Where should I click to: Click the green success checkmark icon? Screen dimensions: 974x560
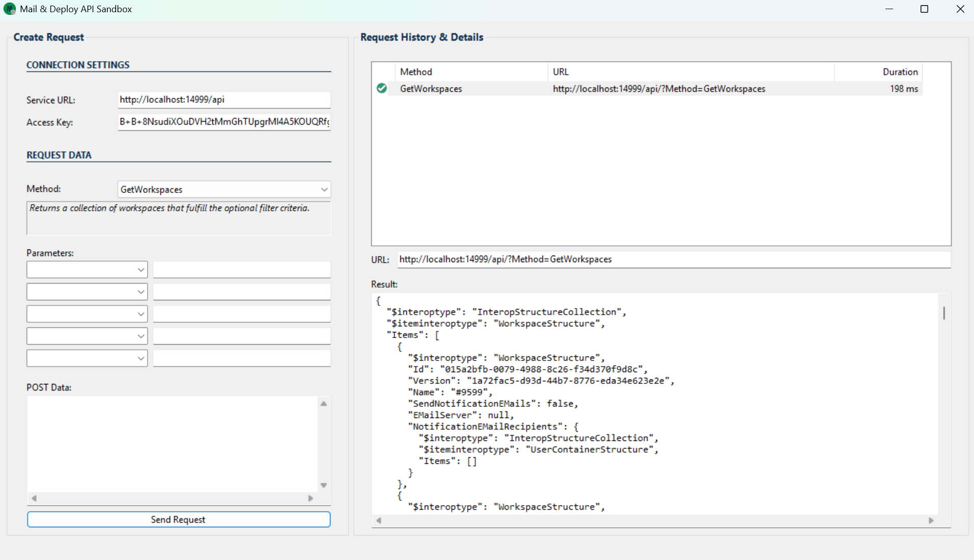(x=381, y=89)
